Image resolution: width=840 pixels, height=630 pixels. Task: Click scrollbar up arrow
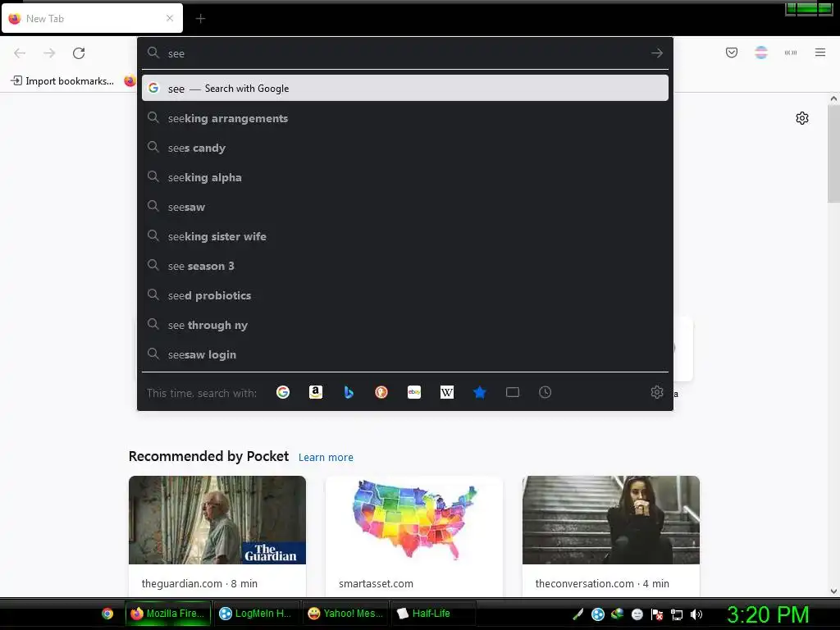tap(833, 98)
